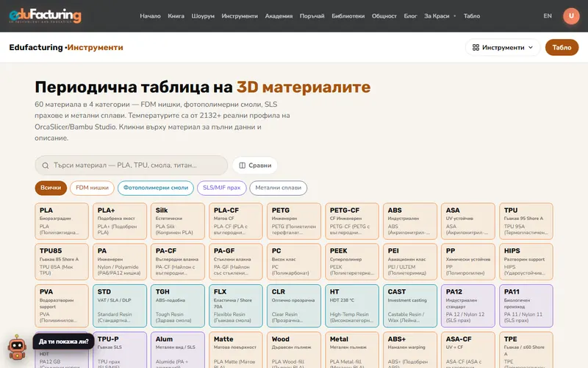
Task: Open the TPU85 material card
Action: click(62, 262)
